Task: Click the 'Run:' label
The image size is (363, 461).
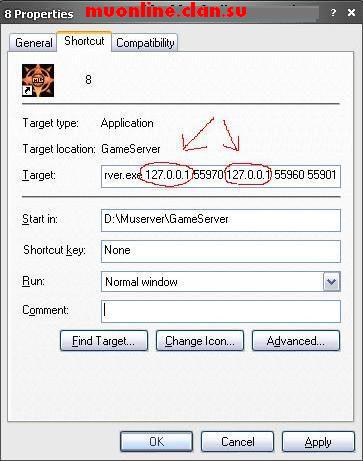Action: coord(33,281)
